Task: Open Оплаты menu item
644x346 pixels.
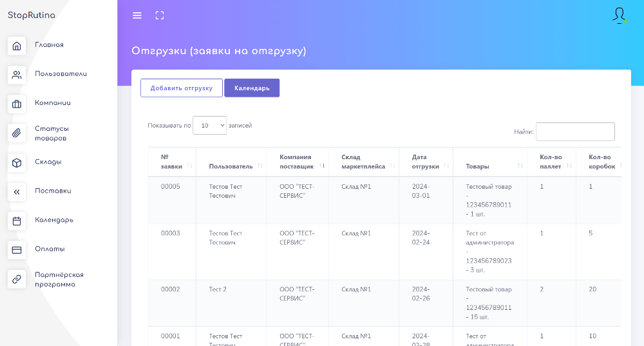Action: (50, 249)
